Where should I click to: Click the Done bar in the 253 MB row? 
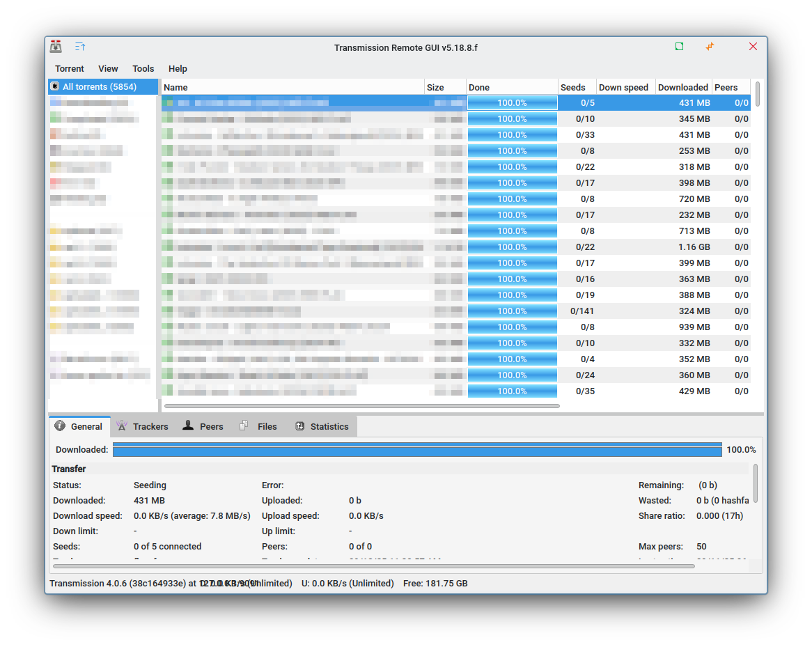click(512, 150)
